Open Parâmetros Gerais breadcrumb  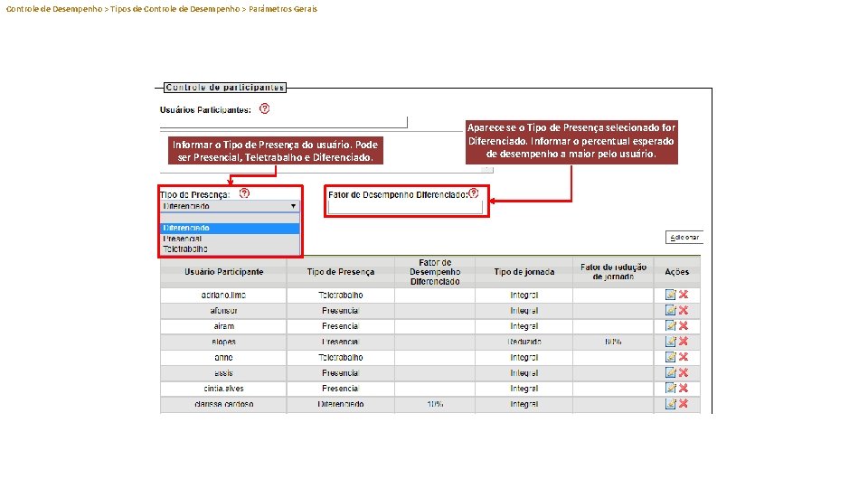(x=283, y=9)
